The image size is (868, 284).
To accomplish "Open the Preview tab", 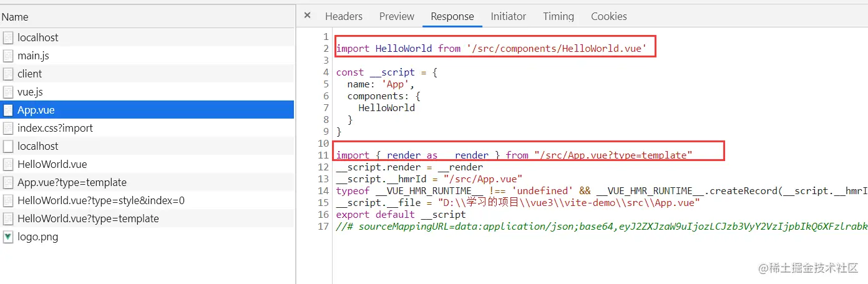I will 397,16.
